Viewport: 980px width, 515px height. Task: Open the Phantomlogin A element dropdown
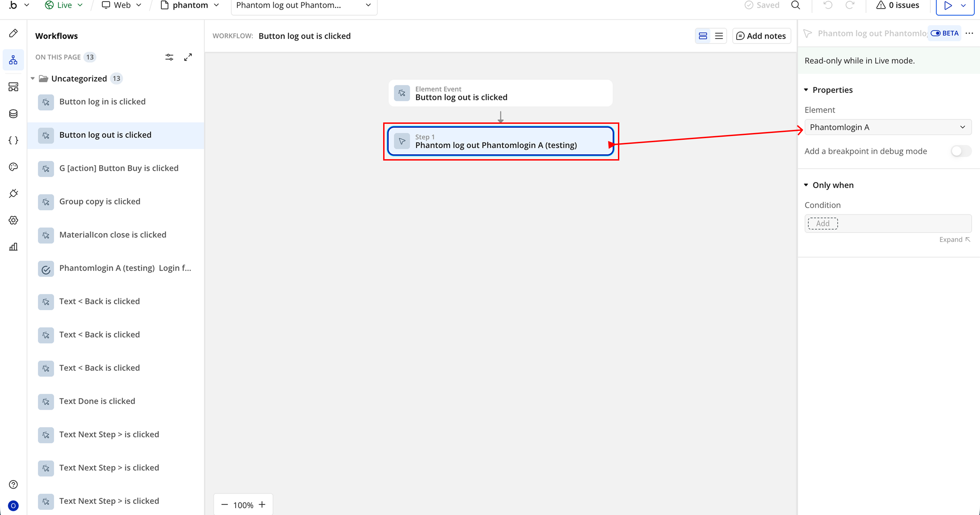[887, 127]
